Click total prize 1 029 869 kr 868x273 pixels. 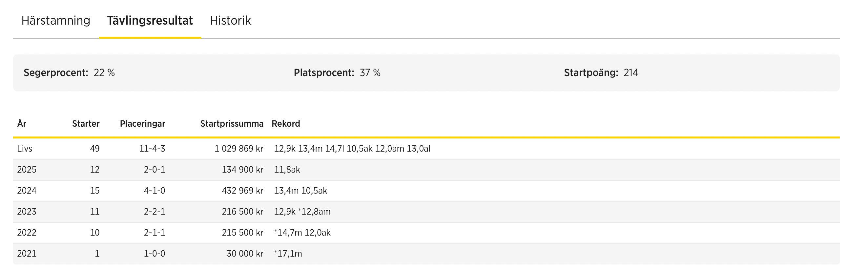(239, 149)
